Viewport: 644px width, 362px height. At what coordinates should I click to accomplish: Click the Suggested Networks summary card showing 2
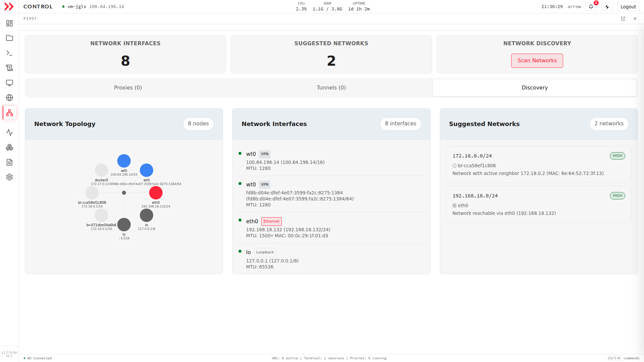(x=331, y=54)
